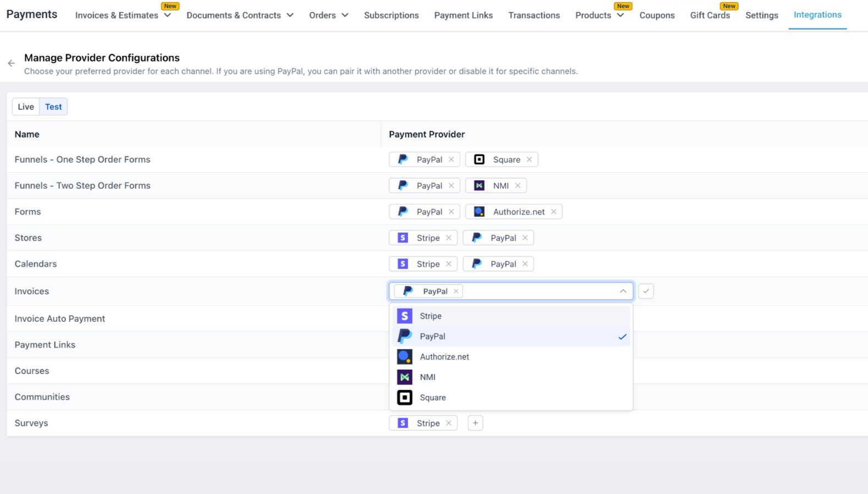868x494 pixels.
Task: Click PayPal chip in One Step Order Forms
Action: point(424,160)
